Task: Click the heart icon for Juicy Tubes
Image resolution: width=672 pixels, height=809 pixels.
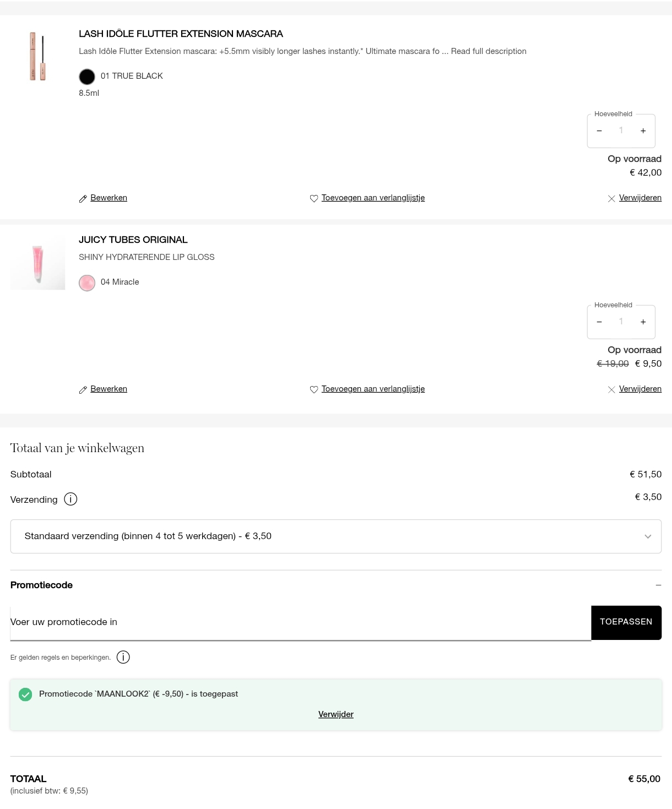Action: click(314, 389)
